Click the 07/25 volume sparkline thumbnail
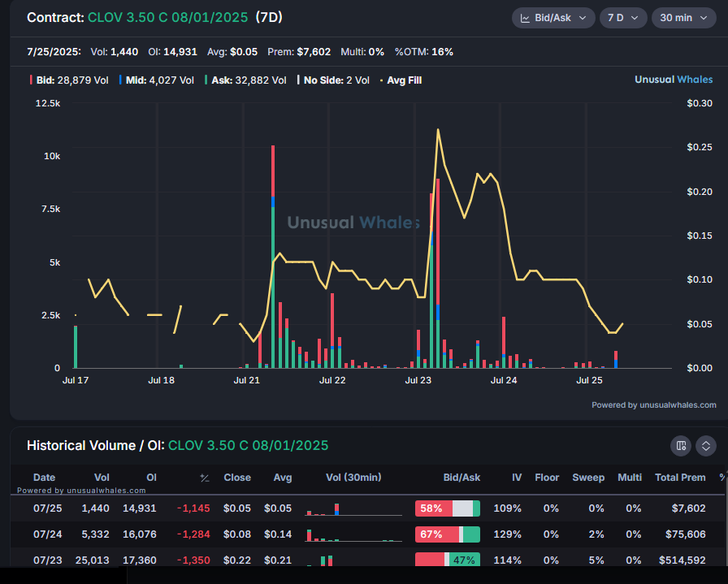The height and width of the screenshot is (584, 728). pyautogui.click(x=353, y=509)
